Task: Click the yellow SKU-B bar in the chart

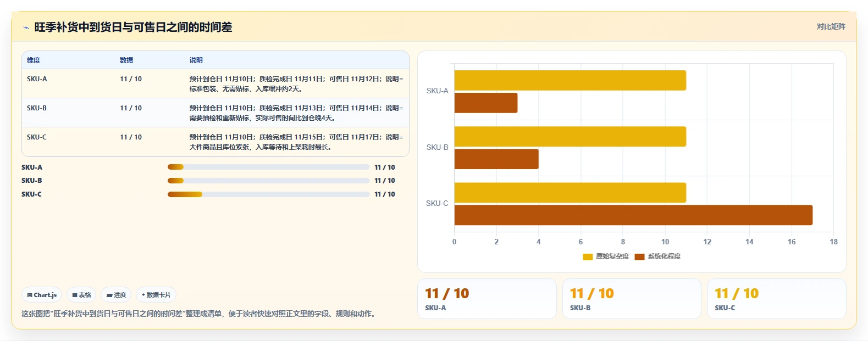Action: pos(570,136)
